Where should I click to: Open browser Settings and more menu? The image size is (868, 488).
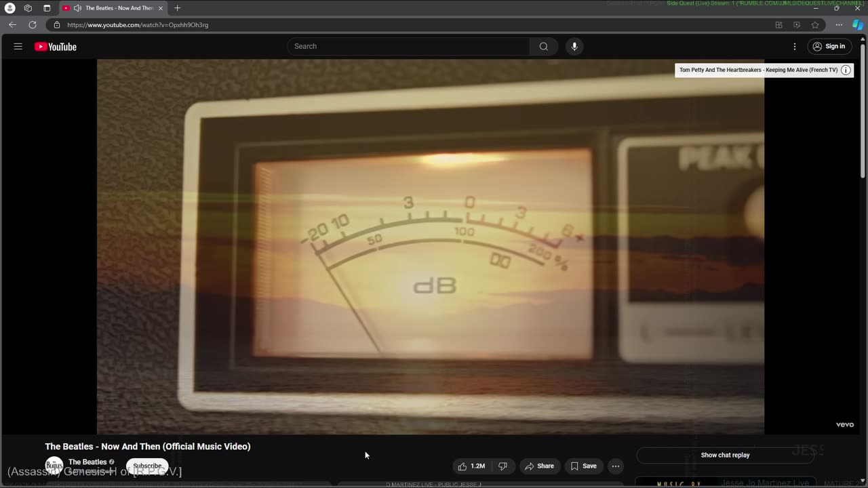(839, 25)
